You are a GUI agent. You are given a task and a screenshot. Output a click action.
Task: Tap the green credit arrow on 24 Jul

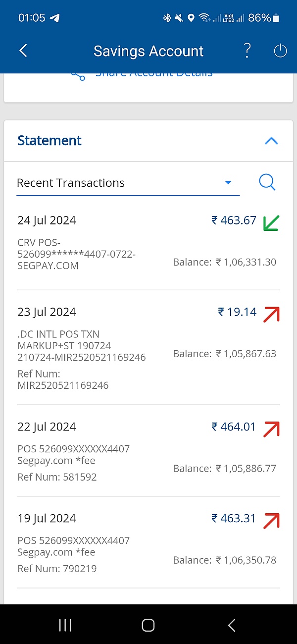(x=271, y=223)
